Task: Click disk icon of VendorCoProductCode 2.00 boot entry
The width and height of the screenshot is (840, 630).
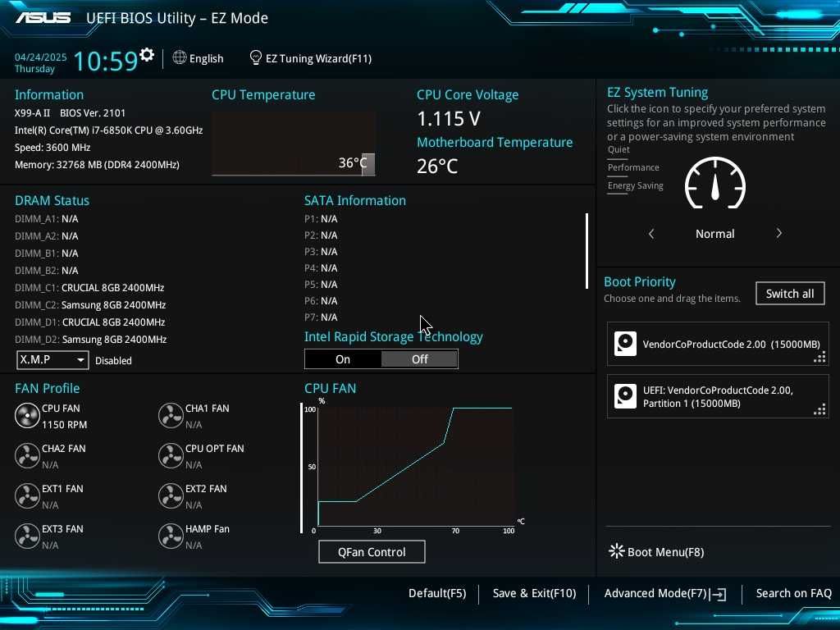Action: pyautogui.click(x=625, y=344)
